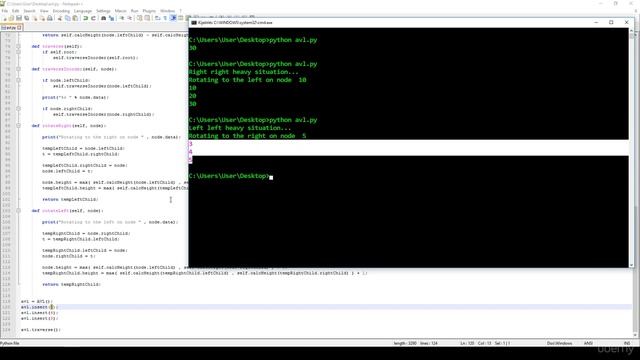640x360 pixels.
Task: Open the Run menu
Action: click(134, 11)
